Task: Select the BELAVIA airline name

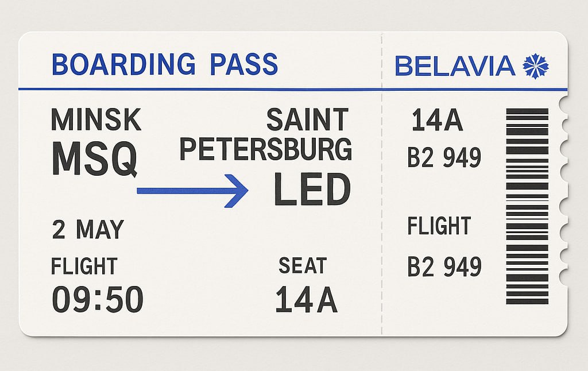Action: (x=455, y=67)
